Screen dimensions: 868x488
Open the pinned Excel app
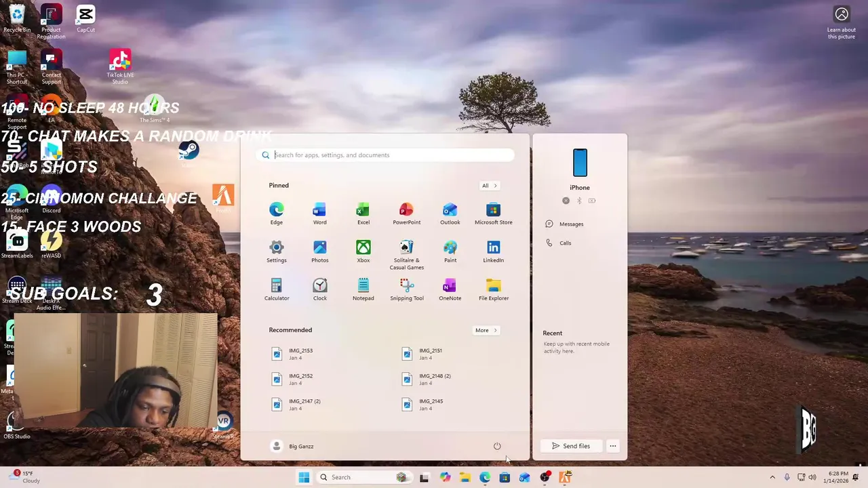(363, 213)
